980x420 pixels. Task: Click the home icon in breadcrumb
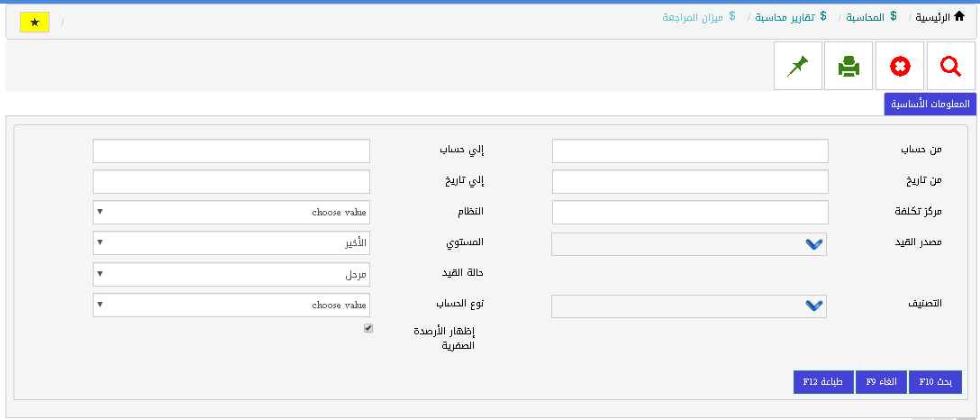pos(958,16)
